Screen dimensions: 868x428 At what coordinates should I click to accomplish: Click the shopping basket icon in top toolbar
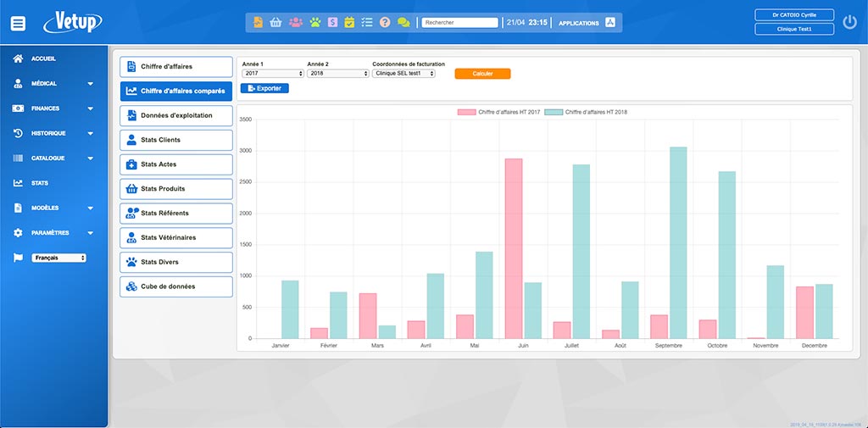[x=275, y=23]
